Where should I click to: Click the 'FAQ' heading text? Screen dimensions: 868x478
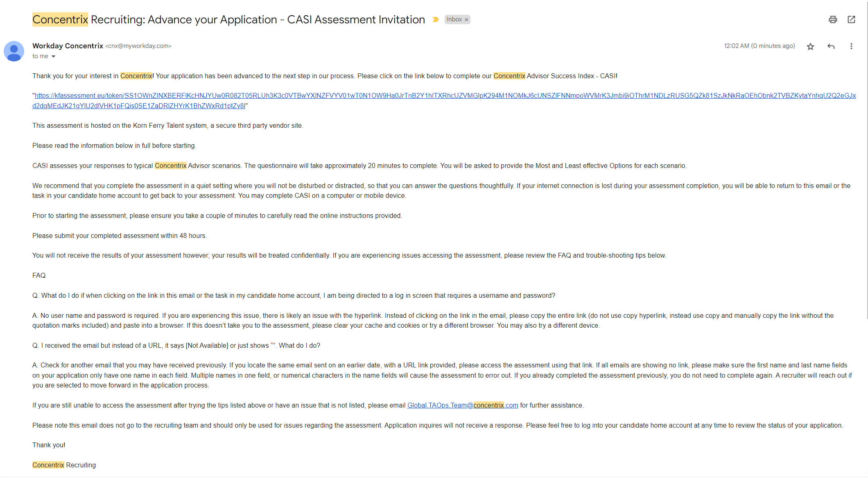click(39, 275)
